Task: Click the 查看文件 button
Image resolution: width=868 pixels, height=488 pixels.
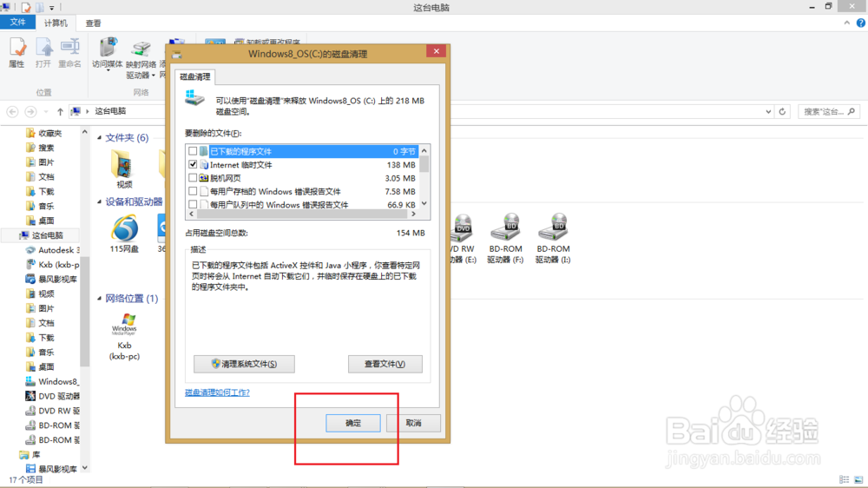Action: click(385, 364)
